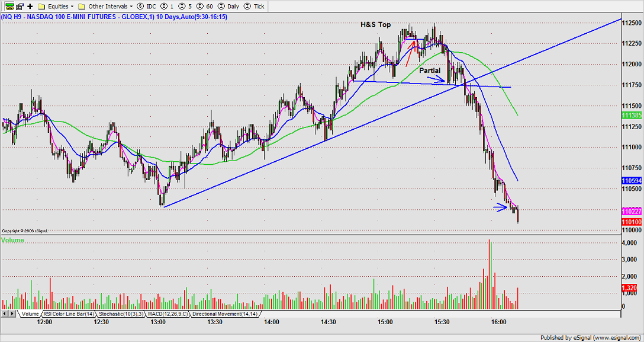Select the H&S Top chart annotation
This screenshot has height=342, width=644.
click(376, 25)
